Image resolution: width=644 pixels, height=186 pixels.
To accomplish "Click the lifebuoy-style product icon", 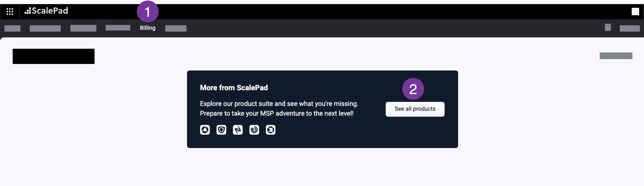I will pos(271,130).
